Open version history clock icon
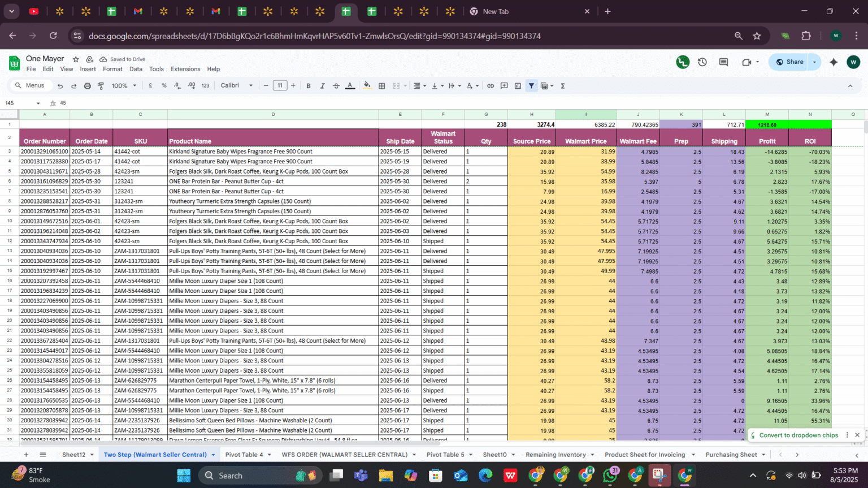 click(x=702, y=62)
